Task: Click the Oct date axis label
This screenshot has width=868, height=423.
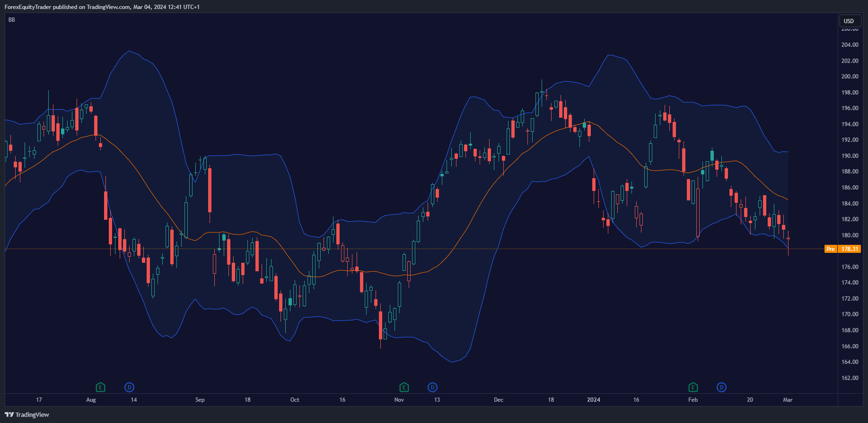Action: [295, 400]
